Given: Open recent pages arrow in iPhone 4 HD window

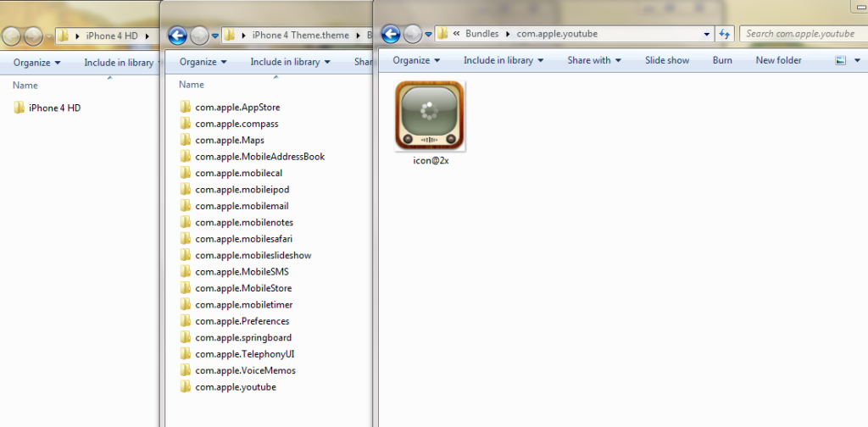Looking at the screenshot, I should [x=49, y=37].
